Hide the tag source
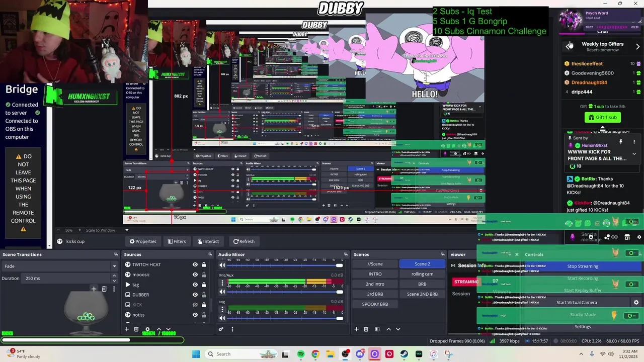The image size is (644, 362). (x=195, y=285)
